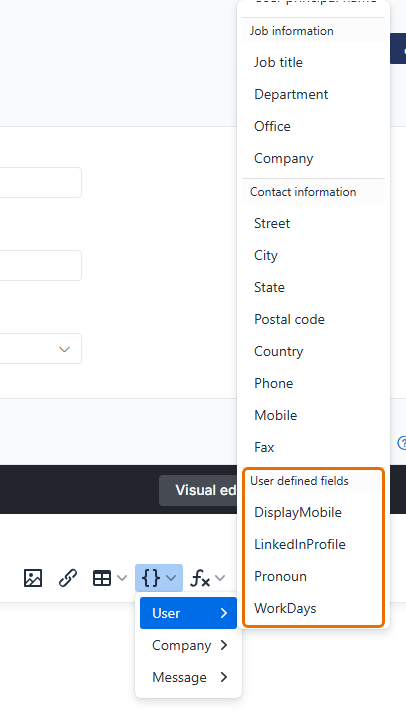This screenshot has height=714, width=406.
Task: Expand the chevron next to Company
Action: point(223,645)
